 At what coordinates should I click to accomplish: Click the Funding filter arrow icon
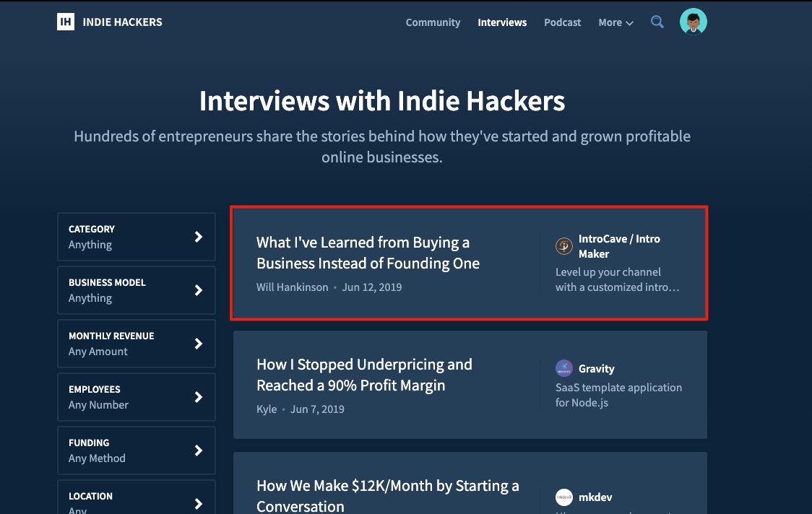click(x=197, y=450)
